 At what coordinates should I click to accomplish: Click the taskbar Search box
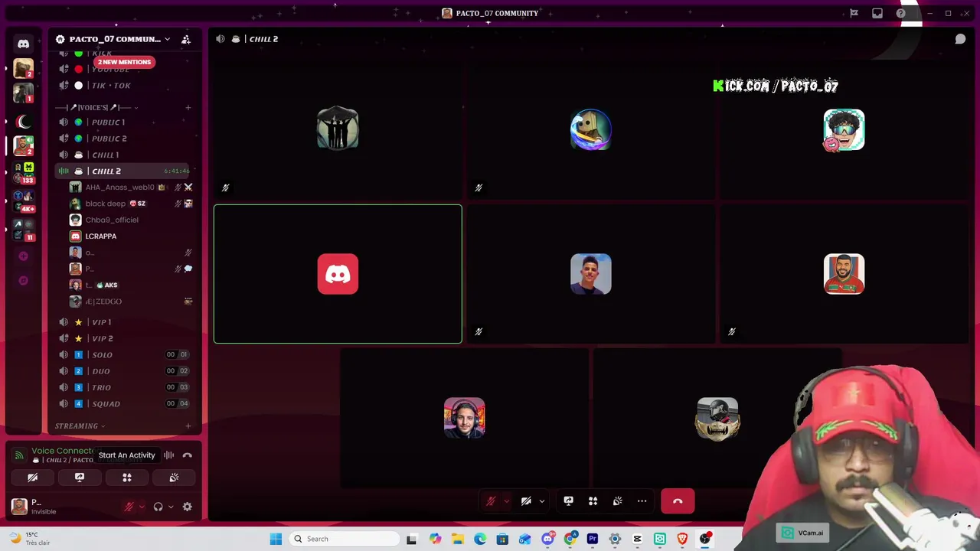pyautogui.click(x=343, y=539)
